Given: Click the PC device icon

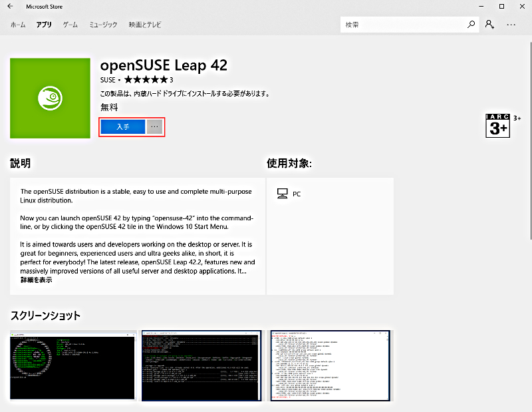Looking at the screenshot, I should (282, 194).
